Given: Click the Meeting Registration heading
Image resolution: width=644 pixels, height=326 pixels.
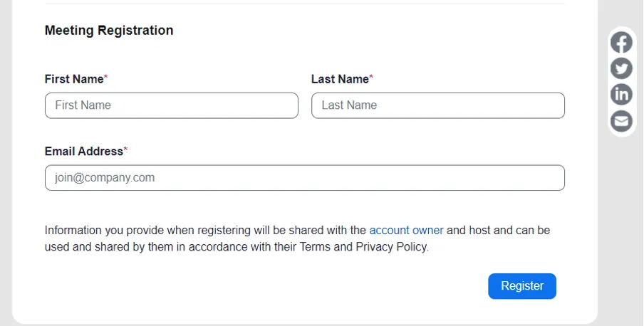Looking at the screenshot, I should [x=108, y=31].
